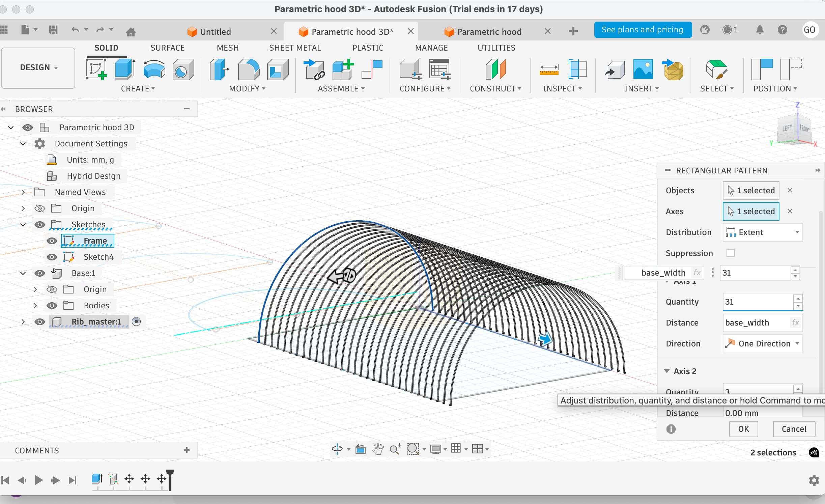825x504 pixels.
Task: Hide the Sketch4 sketch visibility eye
Action: coord(52,257)
